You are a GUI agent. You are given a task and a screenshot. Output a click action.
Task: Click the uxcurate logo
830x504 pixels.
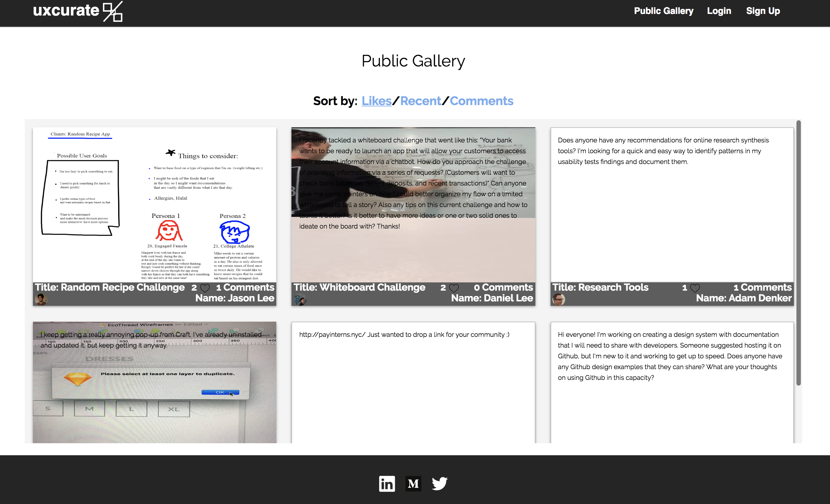(x=78, y=12)
